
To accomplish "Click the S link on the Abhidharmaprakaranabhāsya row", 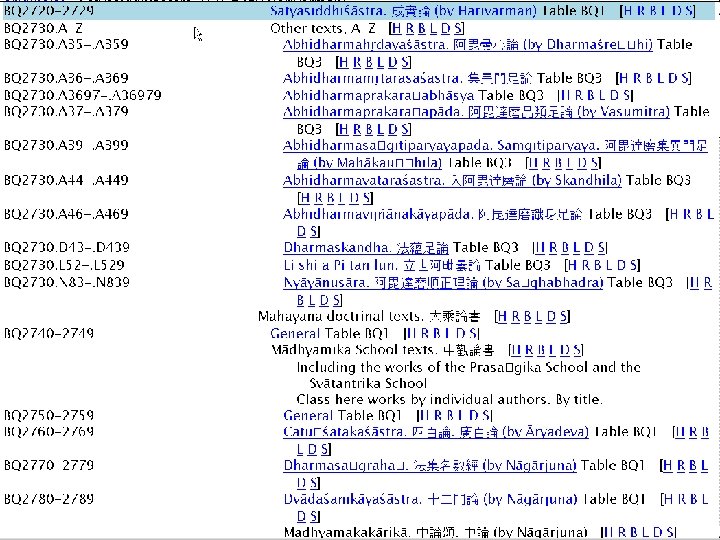I will (x=626, y=96).
